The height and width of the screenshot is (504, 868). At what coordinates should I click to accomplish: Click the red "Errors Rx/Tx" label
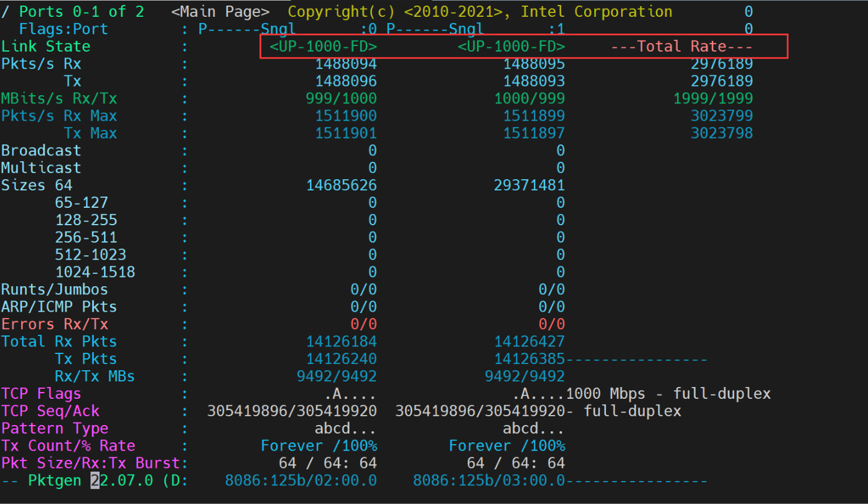click(x=55, y=324)
